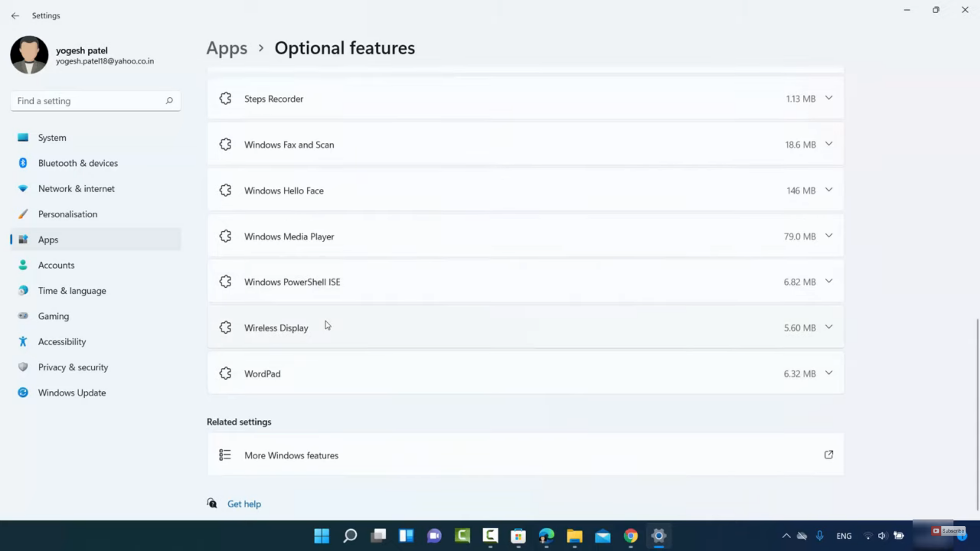Click the Settings back arrow
Image resolution: width=980 pixels, height=551 pixels.
(x=15, y=16)
